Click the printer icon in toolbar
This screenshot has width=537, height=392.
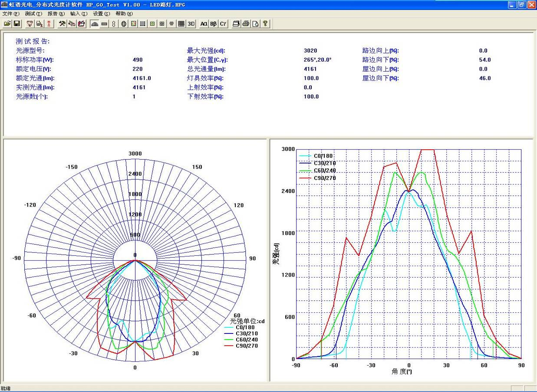(246, 24)
